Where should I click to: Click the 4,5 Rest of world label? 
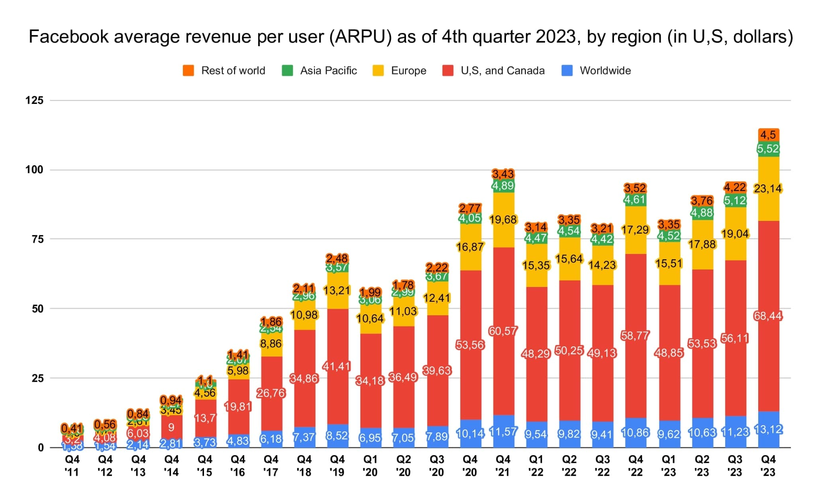[x=768, y=135]
